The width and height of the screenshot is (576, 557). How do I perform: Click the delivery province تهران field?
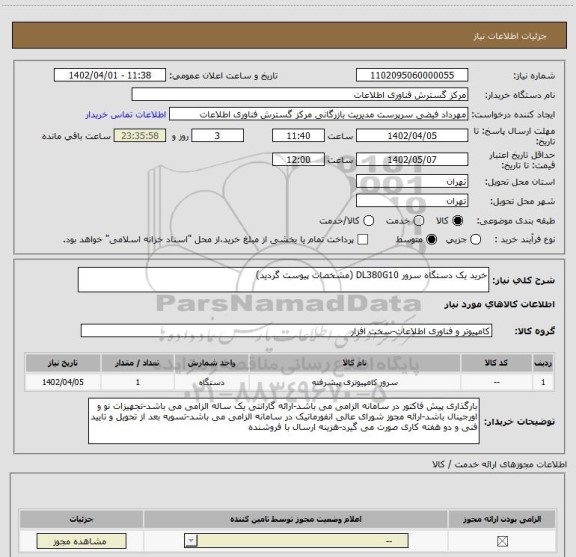[412, 182]
